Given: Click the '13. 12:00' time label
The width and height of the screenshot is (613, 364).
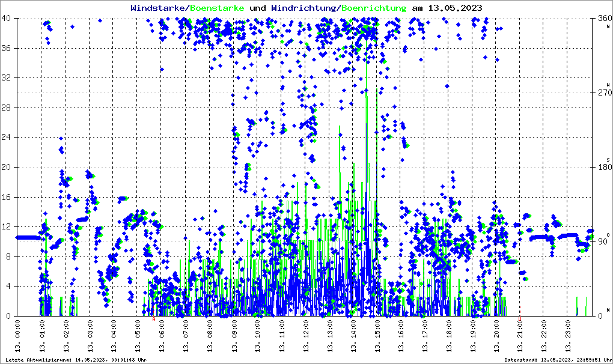Looking at the screenshot, I should pyautogui.click(x=305, y=336).
